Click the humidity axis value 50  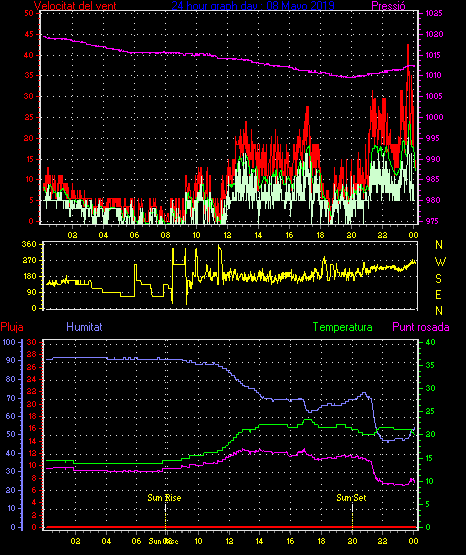[11, 434]
